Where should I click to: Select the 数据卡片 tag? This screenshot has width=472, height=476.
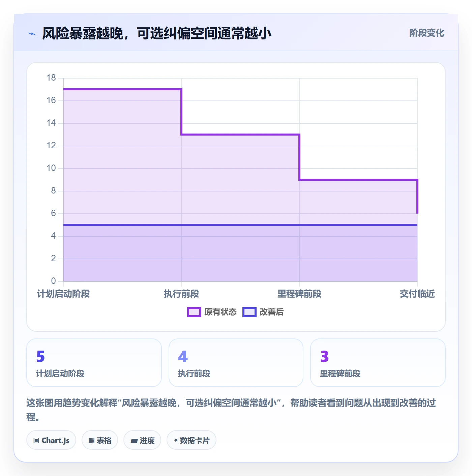pyautogui.click(x=191, y=440)
